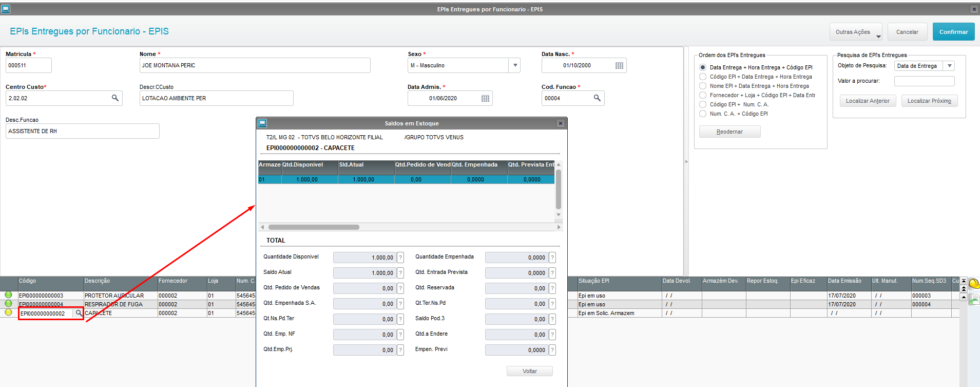Screen dimensions: 980x387
Task: Click the Valor a procurar field
Action: pos(924,81)
